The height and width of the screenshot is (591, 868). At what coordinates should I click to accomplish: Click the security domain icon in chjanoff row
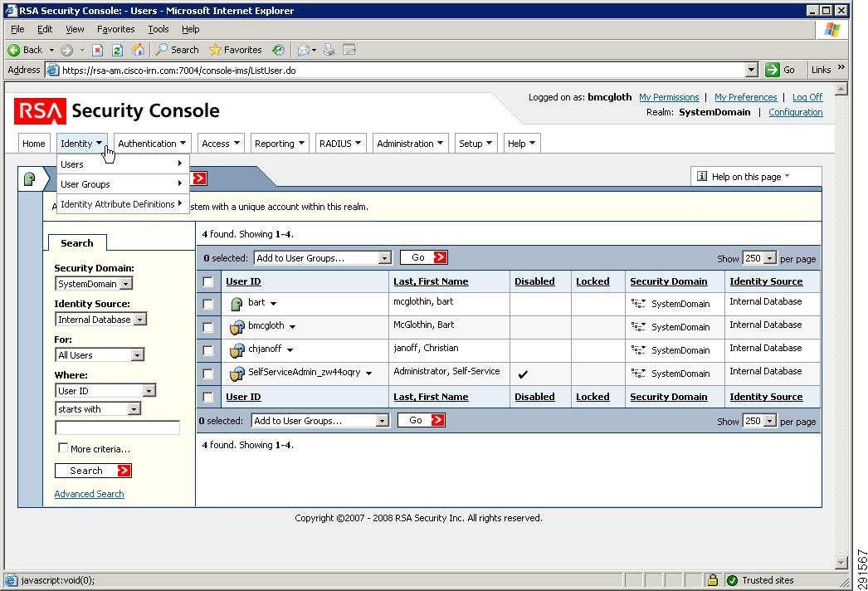click(638, 350)
